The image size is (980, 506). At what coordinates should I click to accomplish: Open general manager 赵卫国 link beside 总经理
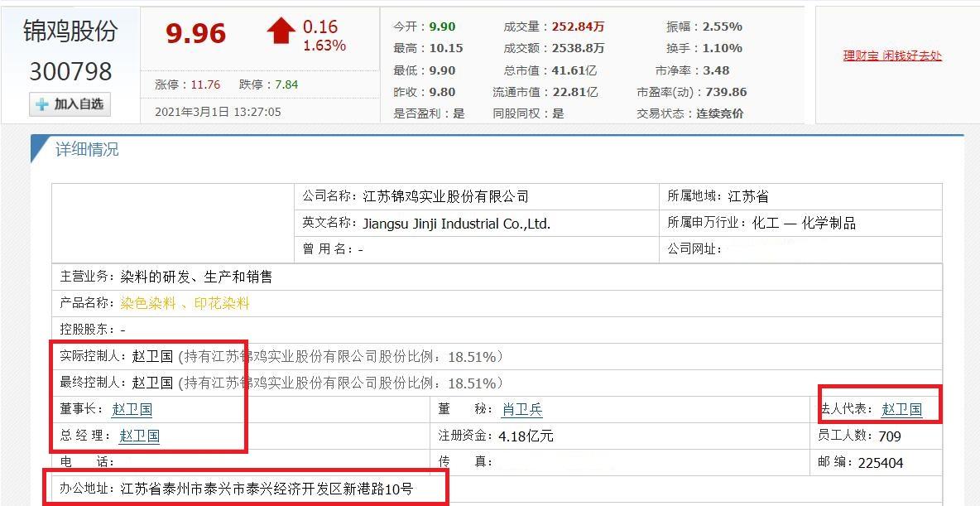(139, 436)
